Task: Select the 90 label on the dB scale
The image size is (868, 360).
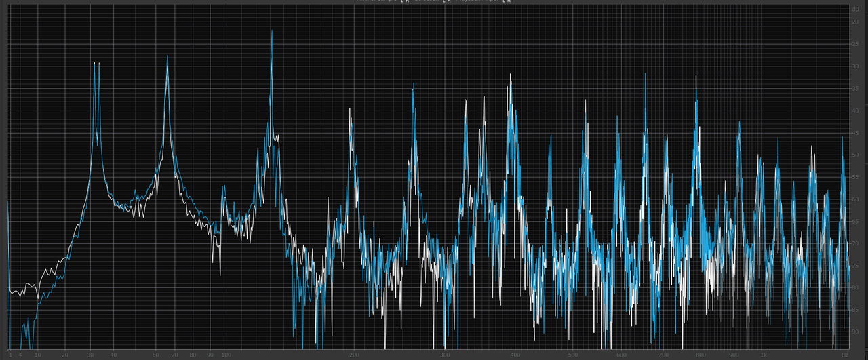Action: 855,332
